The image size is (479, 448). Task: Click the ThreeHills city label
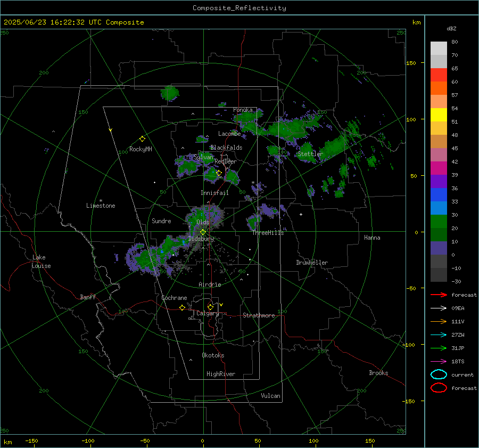(x=268, y=233)
